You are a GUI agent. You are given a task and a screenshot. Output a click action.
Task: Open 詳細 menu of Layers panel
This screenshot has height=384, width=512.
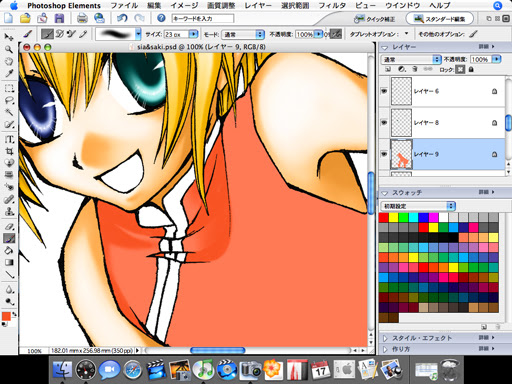coord(487,47)
